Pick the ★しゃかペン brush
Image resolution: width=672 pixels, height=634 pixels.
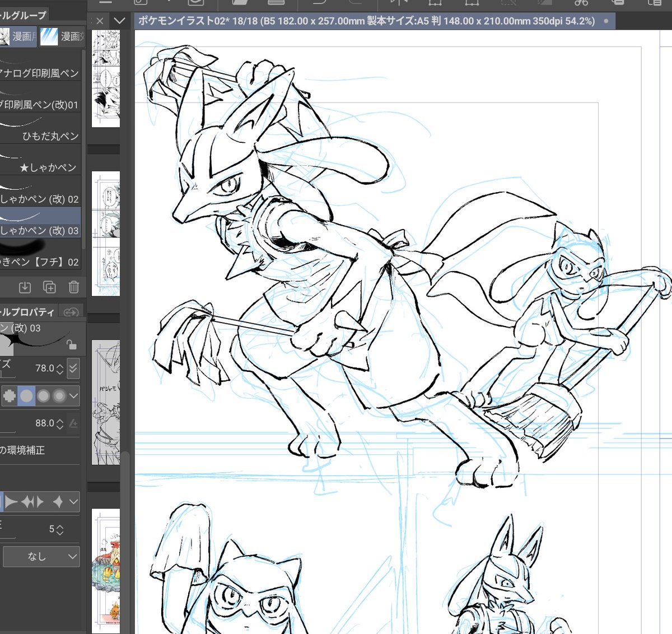40,160
